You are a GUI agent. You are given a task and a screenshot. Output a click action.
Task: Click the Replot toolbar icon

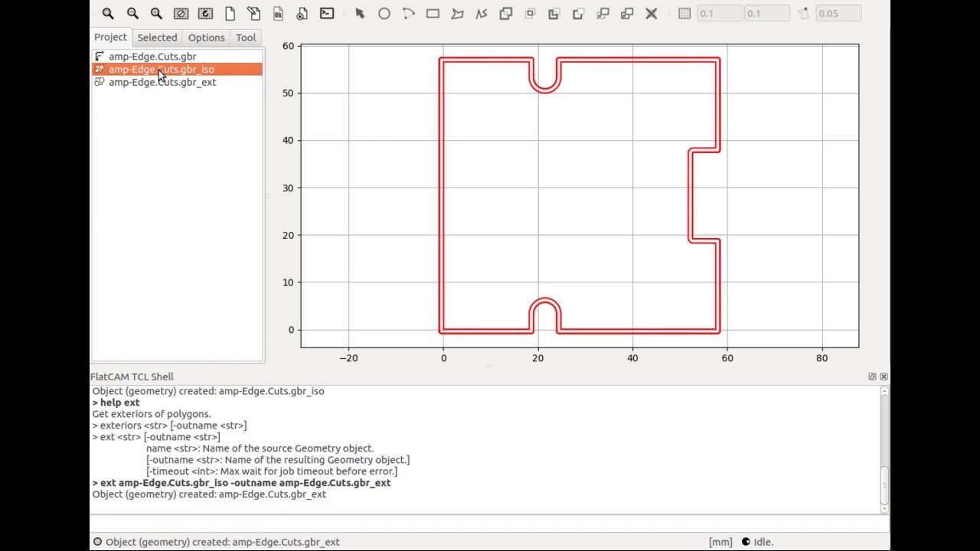click(x=205, y=13)
